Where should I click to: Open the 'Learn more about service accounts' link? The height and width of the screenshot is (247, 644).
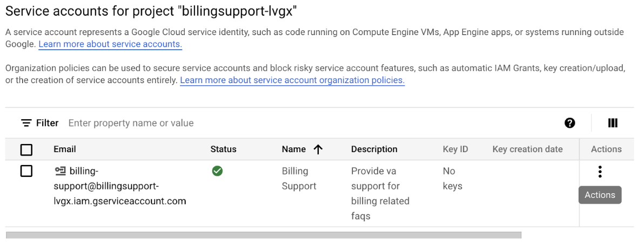[110, 44]
